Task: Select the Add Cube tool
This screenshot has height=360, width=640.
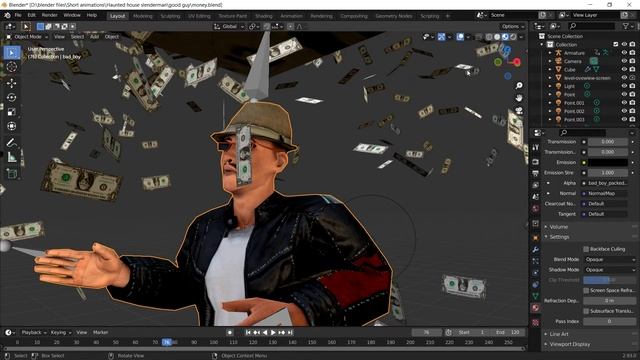Action: click(11, 173)
